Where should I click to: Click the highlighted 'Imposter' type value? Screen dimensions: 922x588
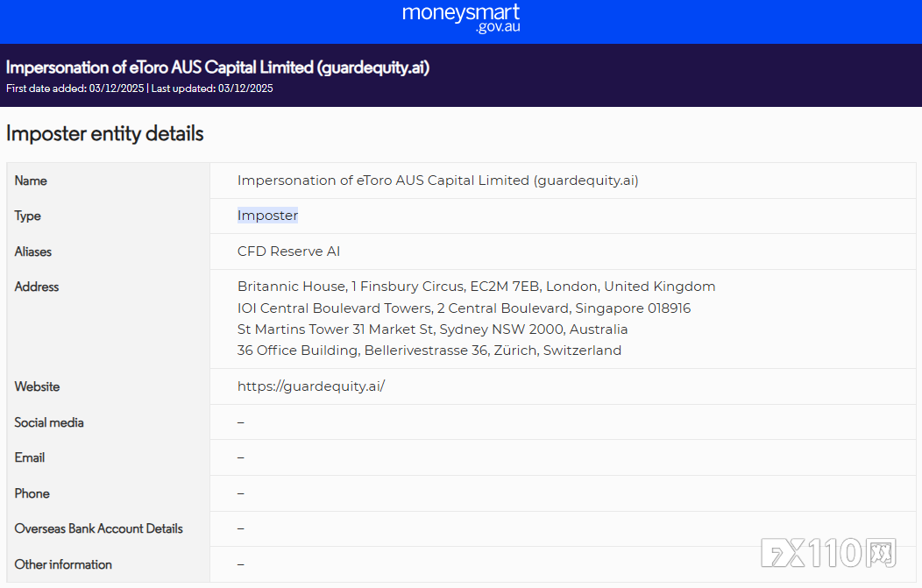[x=267, y=216]
